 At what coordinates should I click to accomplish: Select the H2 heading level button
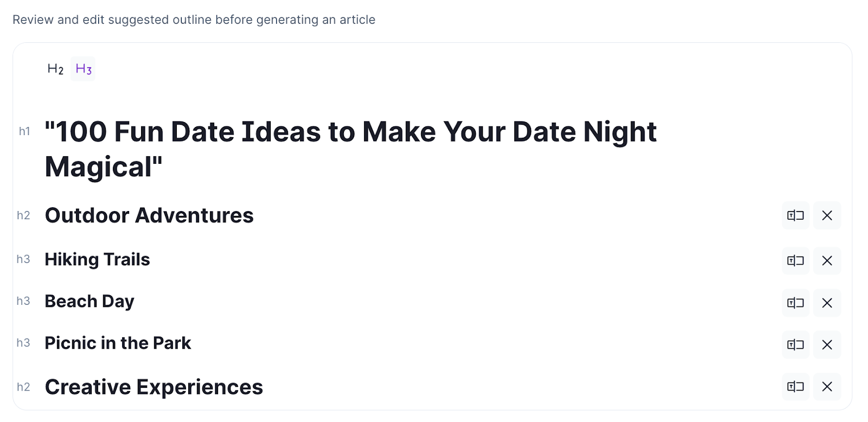pos(55,69)
